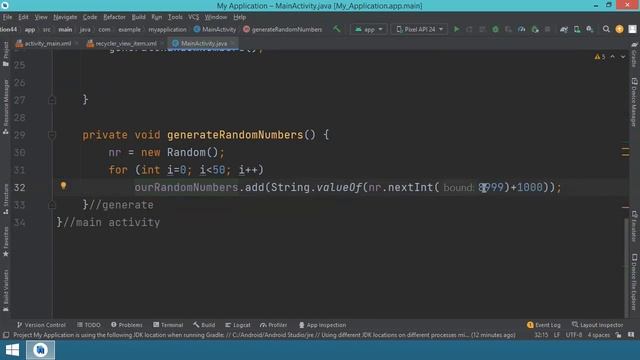640x360 pixels.
Task: Click the Sync Project with Gradle Files icon
Action: 564,29
